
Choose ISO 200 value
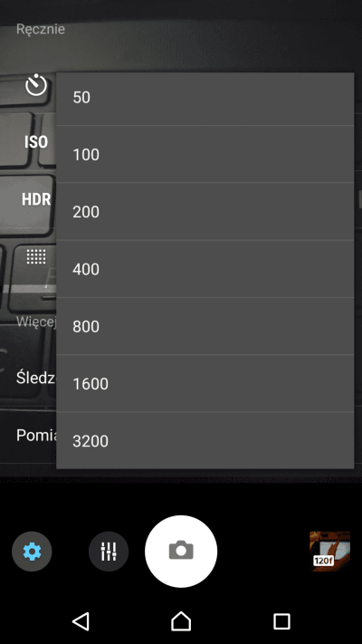tap(205, 212)
